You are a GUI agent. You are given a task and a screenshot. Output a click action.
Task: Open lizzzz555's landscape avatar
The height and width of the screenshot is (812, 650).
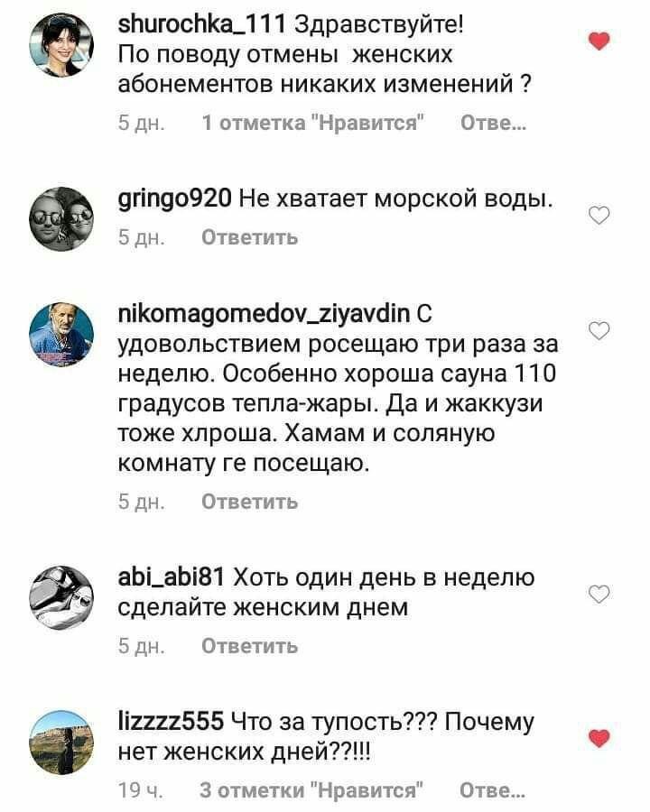[61, 743]
